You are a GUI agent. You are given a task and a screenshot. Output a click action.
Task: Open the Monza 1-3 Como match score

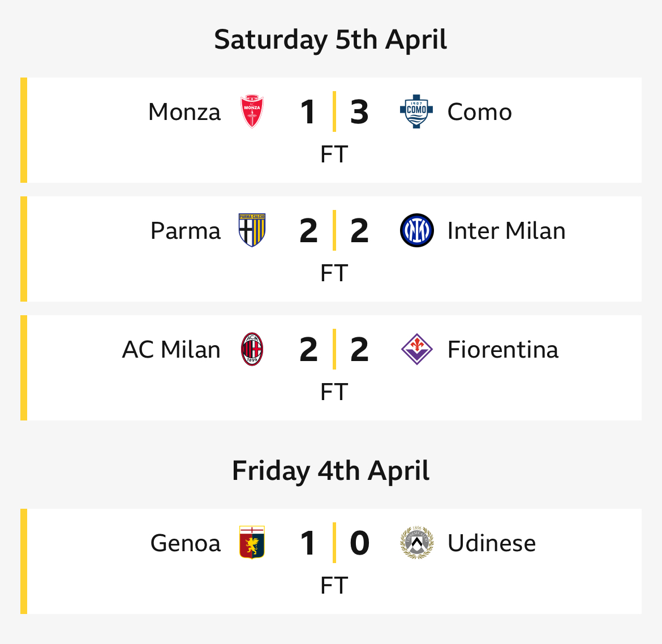(x=334, y=112)
